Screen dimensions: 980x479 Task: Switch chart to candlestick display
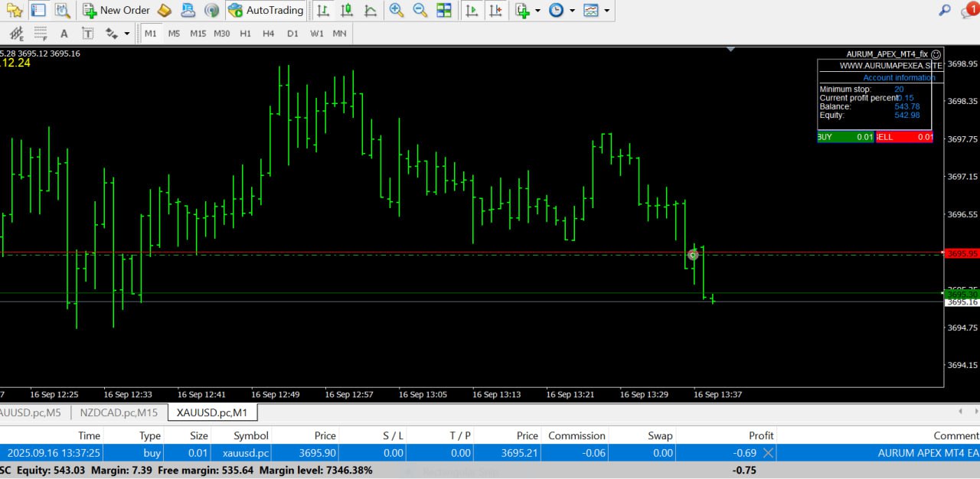[x=347, y=11]
